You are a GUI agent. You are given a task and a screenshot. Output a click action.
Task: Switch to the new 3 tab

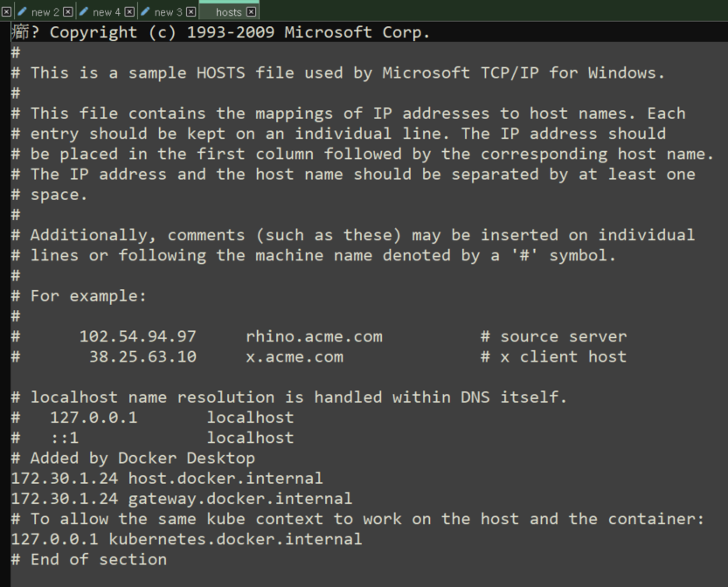(168, 11)
